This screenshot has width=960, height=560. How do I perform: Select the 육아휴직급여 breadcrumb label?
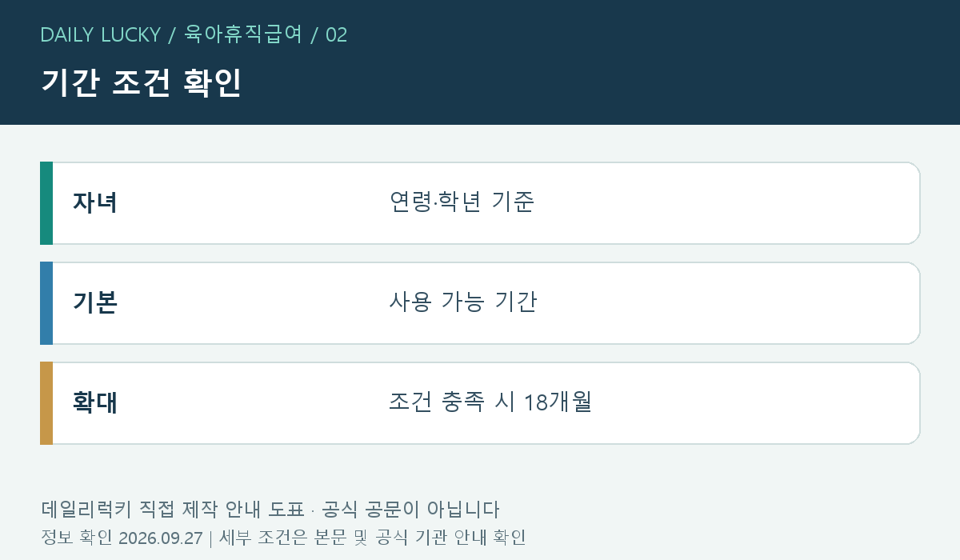tap(243, 34)
